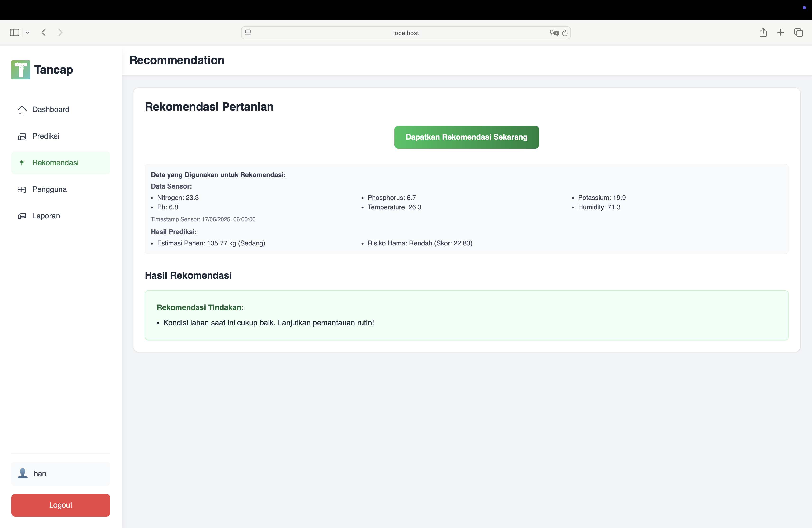Open the Dashboard menu item
Screen dimensions: 812x528
click(61, 109)
